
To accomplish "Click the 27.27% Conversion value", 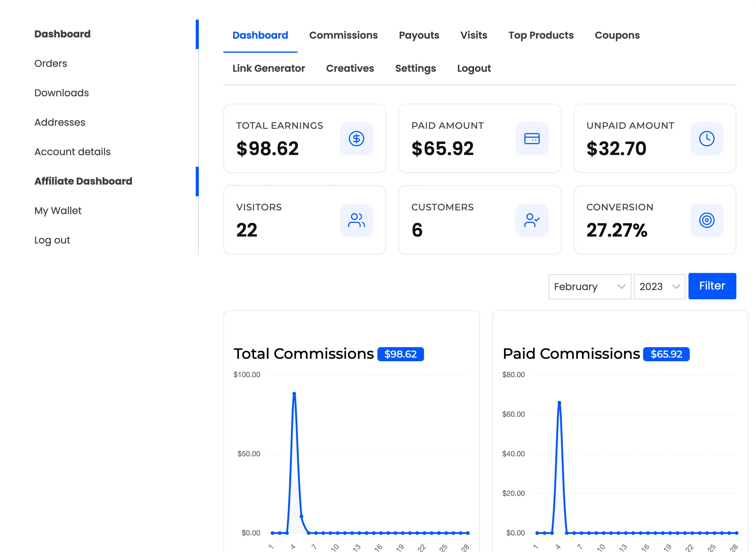I will coord(617,230).
